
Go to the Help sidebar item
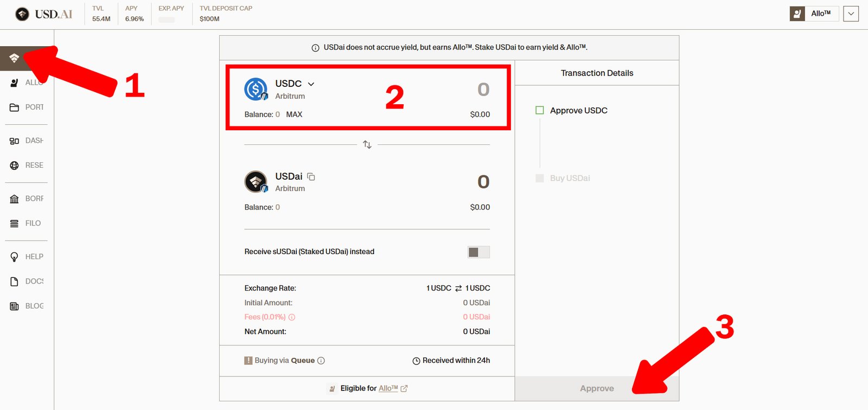(x=27, y=257)
